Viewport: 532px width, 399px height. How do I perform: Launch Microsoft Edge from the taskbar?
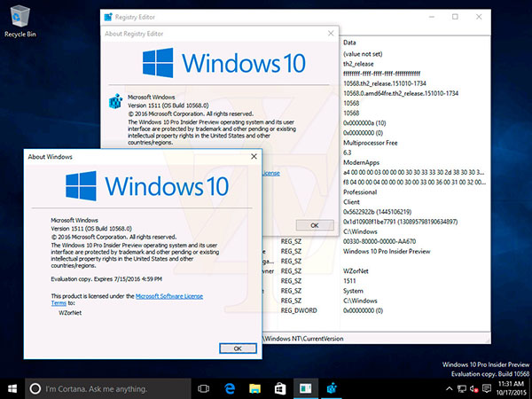click(230, 388)
